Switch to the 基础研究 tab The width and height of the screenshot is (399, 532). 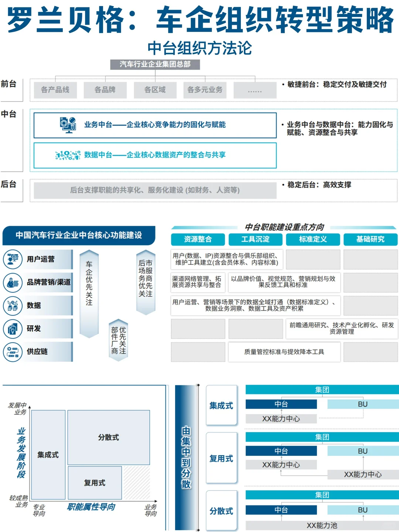tap(370, 239)
